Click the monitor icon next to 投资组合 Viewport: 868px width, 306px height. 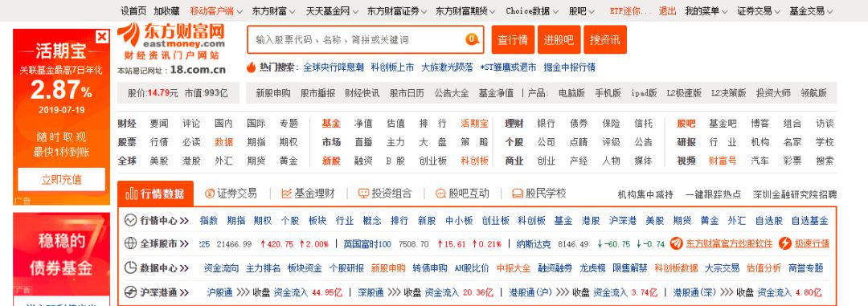point(364,193)
